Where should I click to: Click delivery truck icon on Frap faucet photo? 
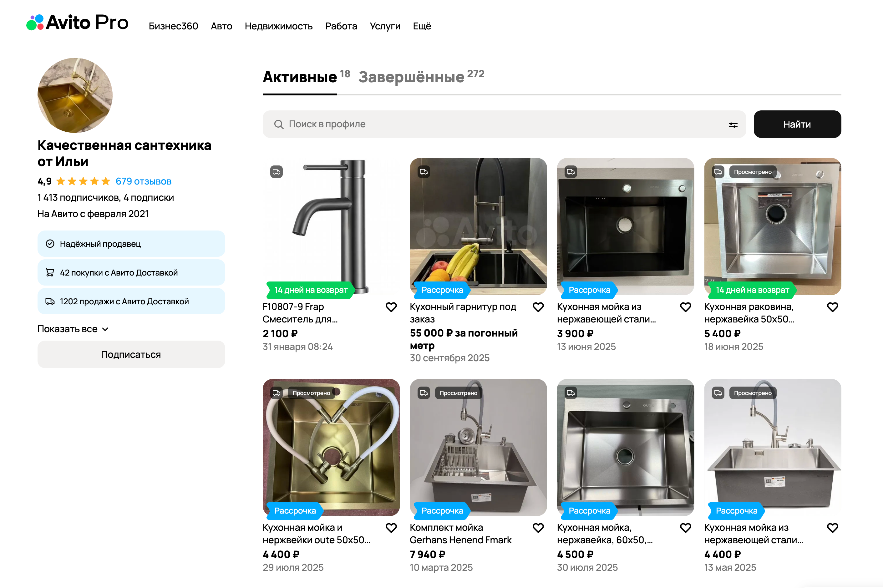pyautogui.click(x=276, y=172)
